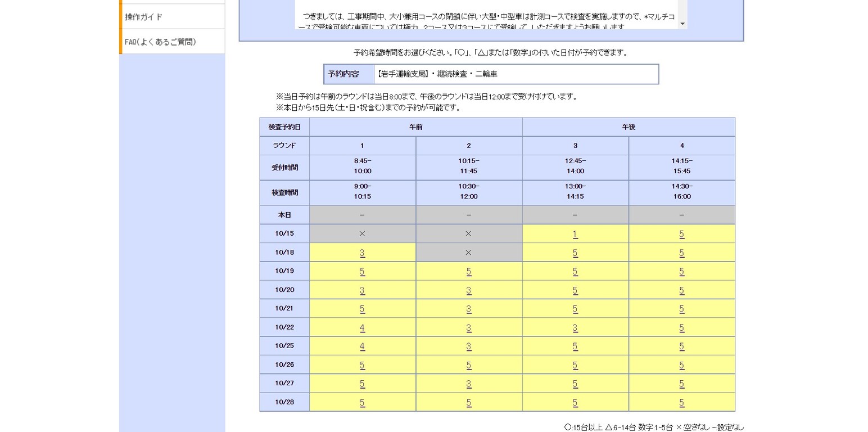Viewport: 868px width, 432px height.
Task: Select 10/26 round 4 availability link
Action: tap(682, 365)
